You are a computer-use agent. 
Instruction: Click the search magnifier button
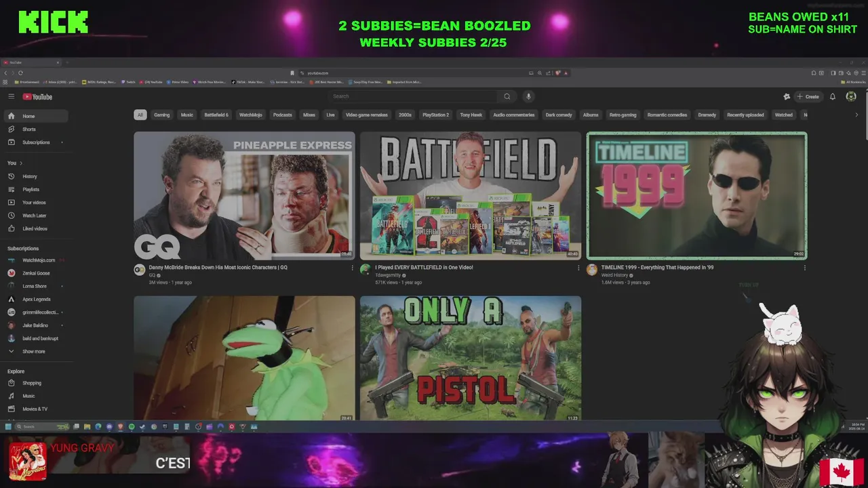pos(507,96)
